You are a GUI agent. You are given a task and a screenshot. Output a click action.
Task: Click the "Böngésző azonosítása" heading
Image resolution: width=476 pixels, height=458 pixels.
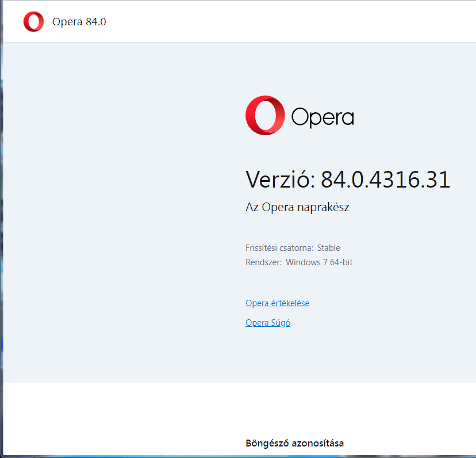(294, 443)
